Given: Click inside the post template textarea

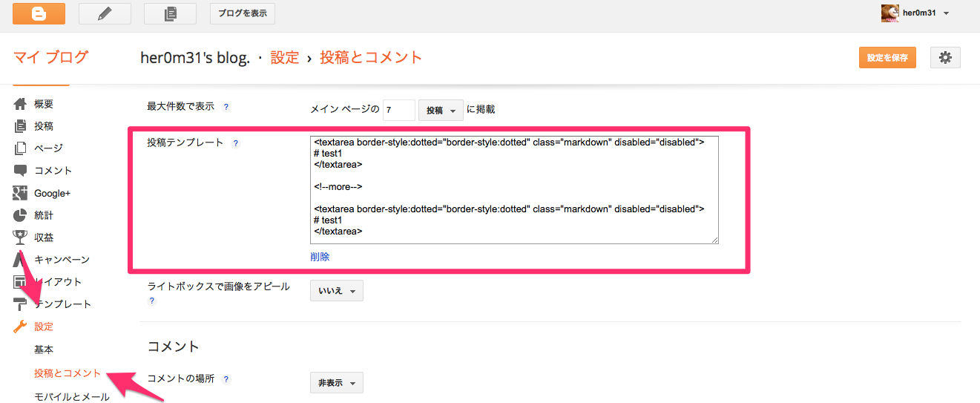Looking at the screenshot, I should coord(514,189).
